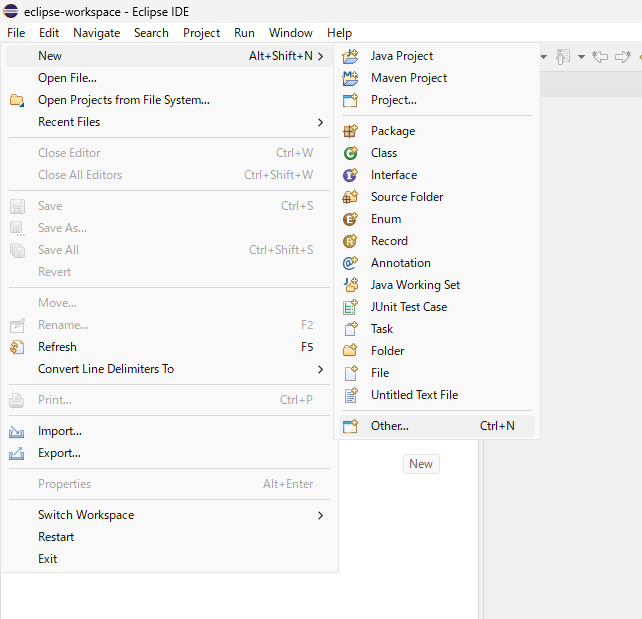
Task: Select Annotation label in submenu
Action: point(400,263)
